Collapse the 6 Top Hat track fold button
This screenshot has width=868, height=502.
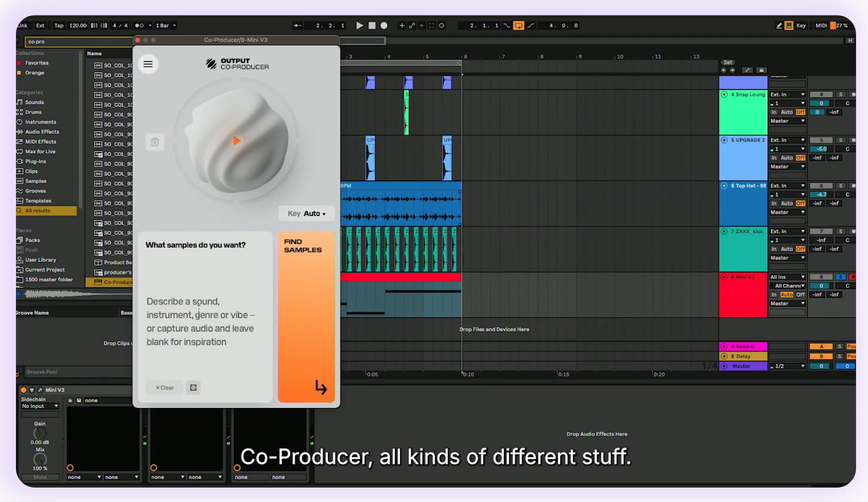coord(724,186)
